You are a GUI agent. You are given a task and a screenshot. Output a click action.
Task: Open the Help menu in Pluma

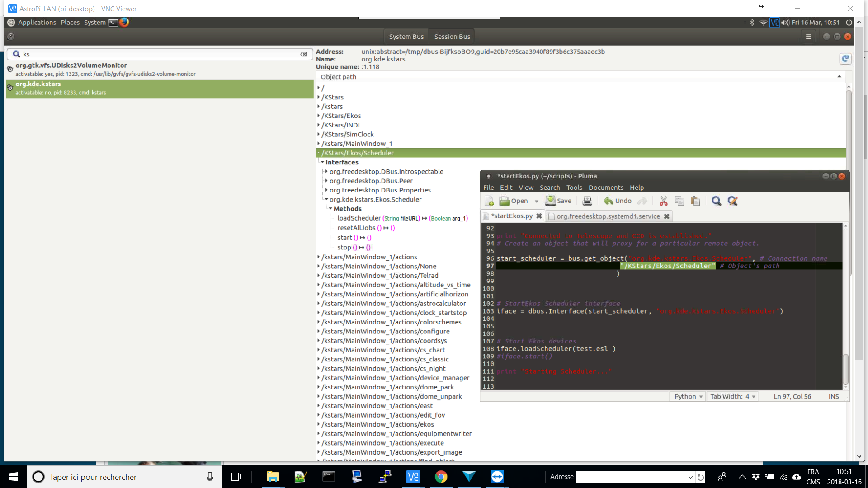[x=637, y=188]
